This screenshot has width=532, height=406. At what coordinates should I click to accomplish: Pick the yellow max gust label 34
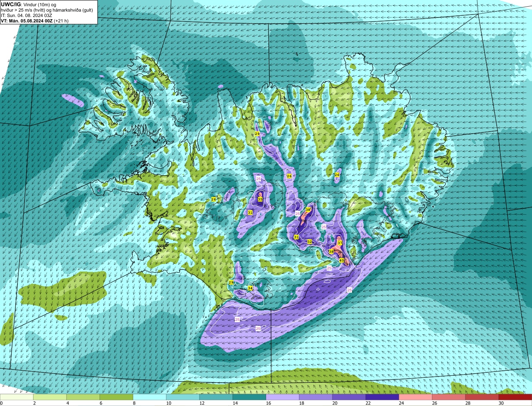click(250, 288)
